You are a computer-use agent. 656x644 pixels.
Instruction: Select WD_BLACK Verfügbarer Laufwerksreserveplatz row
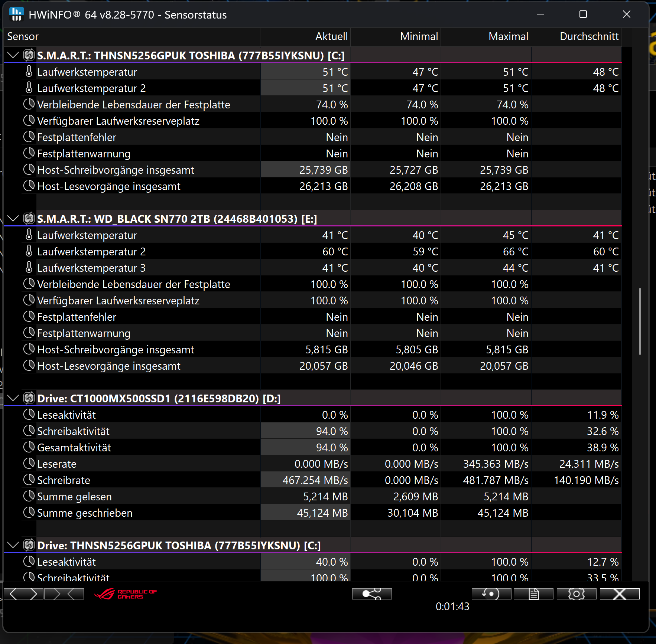tap(118, 301)
